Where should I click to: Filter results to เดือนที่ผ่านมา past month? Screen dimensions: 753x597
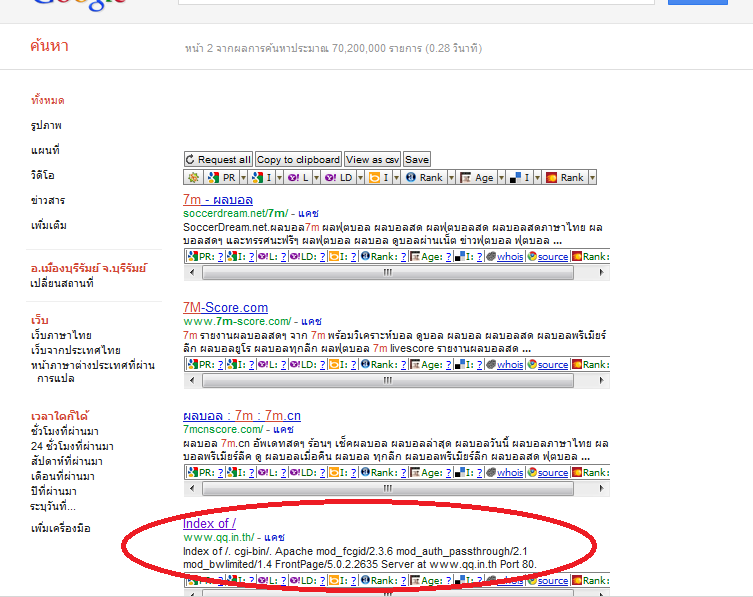click(x=63, y=476)
